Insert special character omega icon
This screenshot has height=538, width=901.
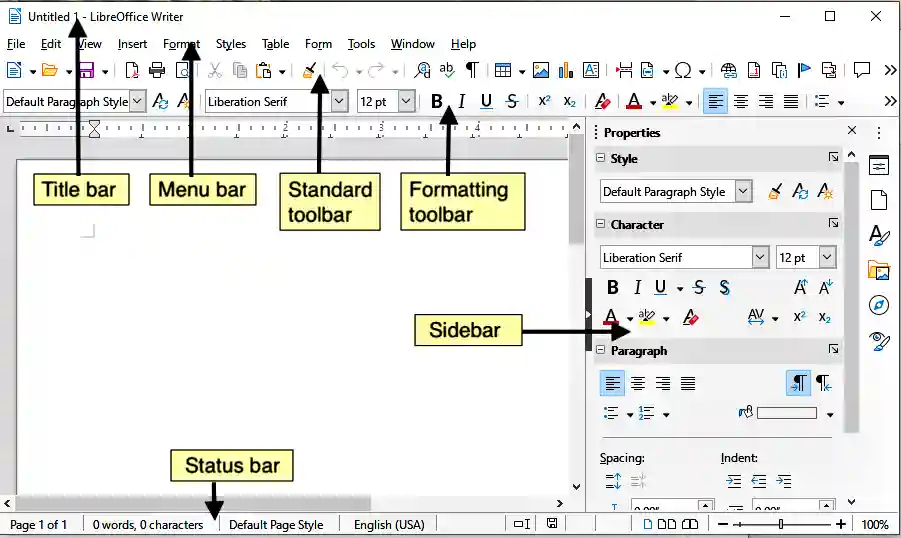(x=683, y=70)
